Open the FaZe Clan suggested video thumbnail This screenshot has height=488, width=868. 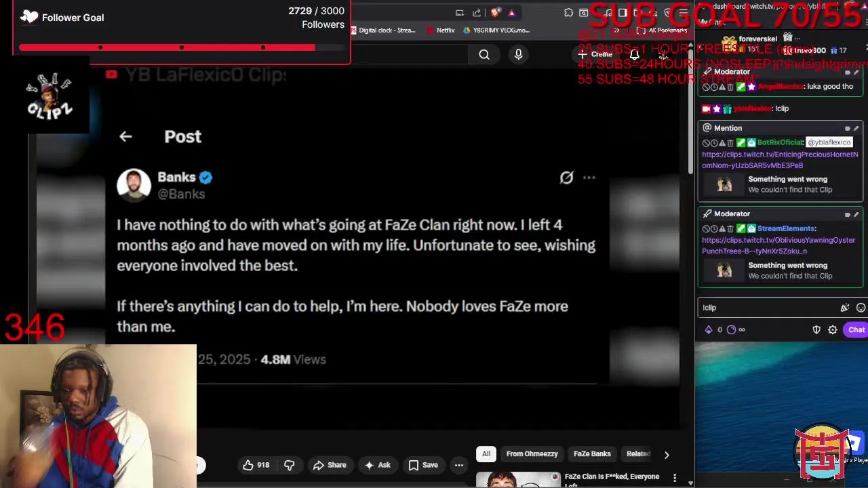point(518,479)
